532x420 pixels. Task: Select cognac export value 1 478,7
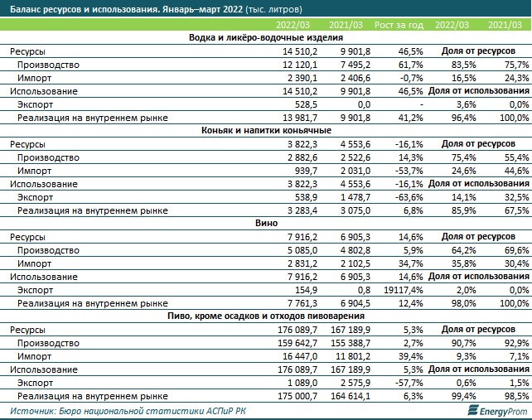click(355, 197)
